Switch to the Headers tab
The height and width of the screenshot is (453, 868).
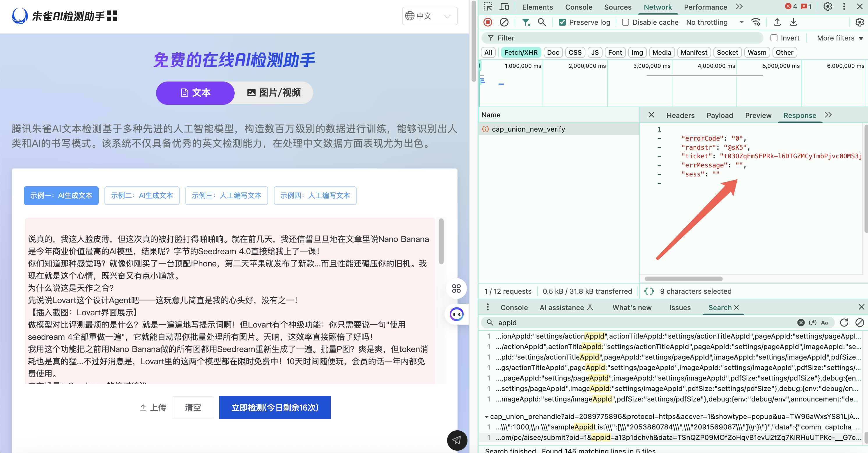coord(680,115)
